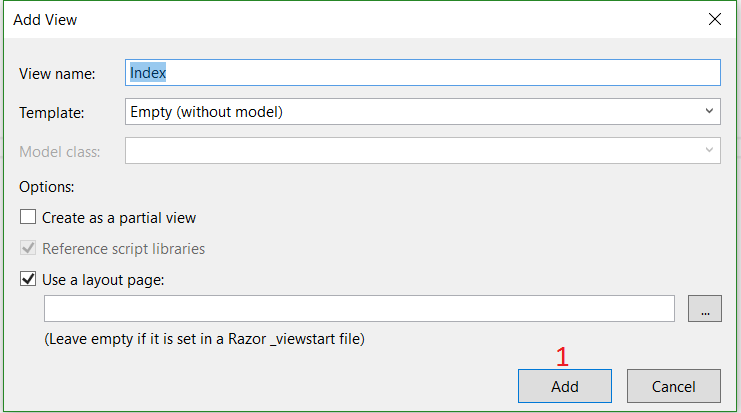Close the Add View dialog

coord(714,19)
